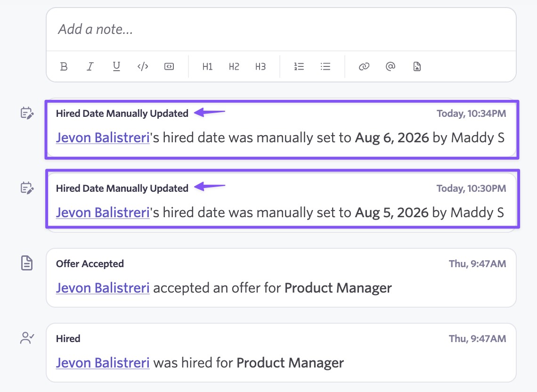537x392 pixels.
Task: Open Jevon Balistreri link in Offer Accepted entry
Action: pos(103,288)
